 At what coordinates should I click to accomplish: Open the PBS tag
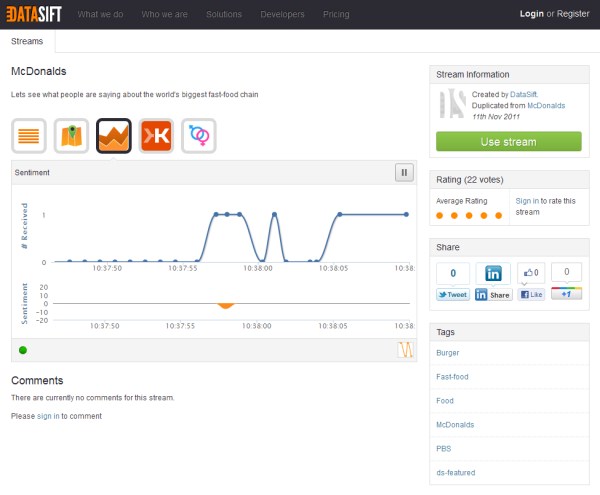pos(443,449)
